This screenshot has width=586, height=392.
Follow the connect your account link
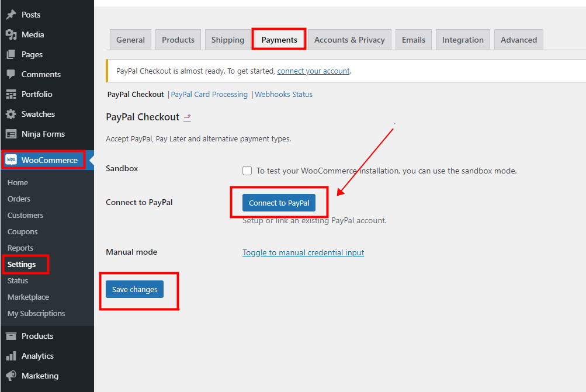point(313,71)
